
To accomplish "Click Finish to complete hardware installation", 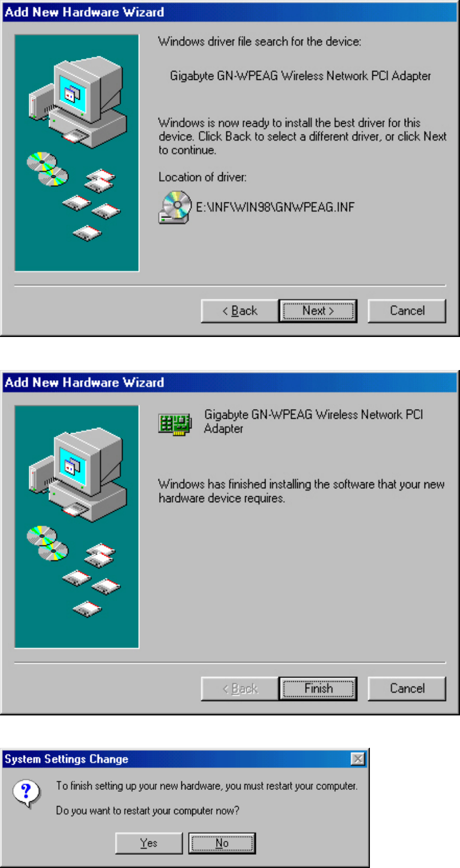I will click(x=318, y=688).
